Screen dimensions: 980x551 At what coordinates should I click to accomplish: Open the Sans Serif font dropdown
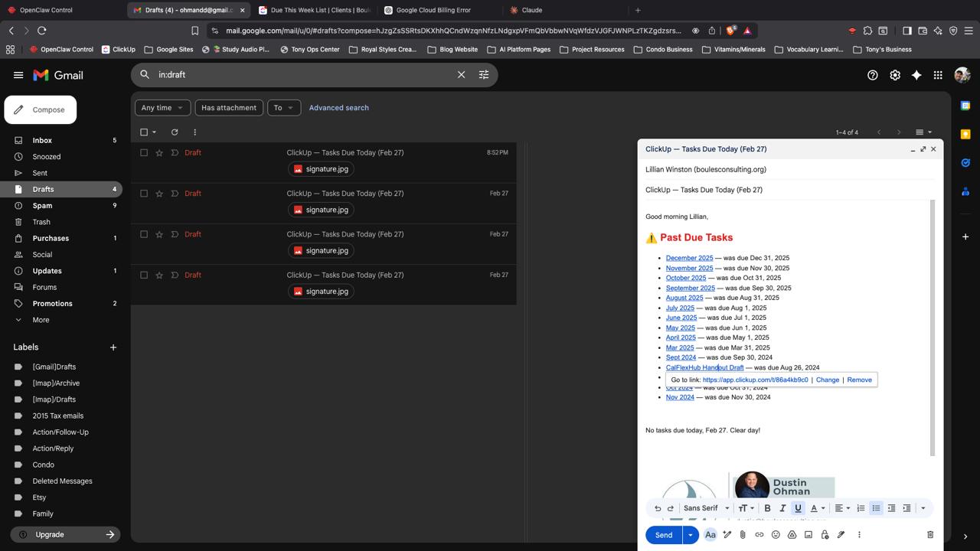click(x=706, y=508)
